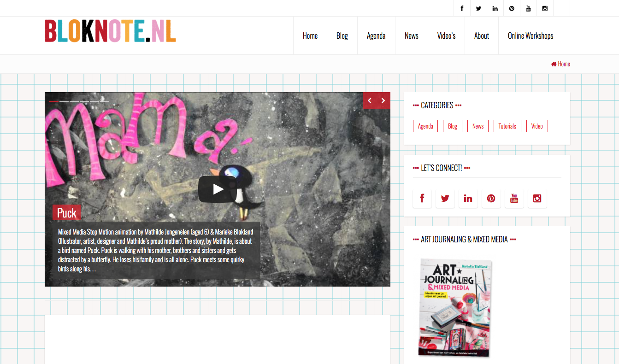
Task: Open Facebook icon in top bar
Action: point(462,8)
